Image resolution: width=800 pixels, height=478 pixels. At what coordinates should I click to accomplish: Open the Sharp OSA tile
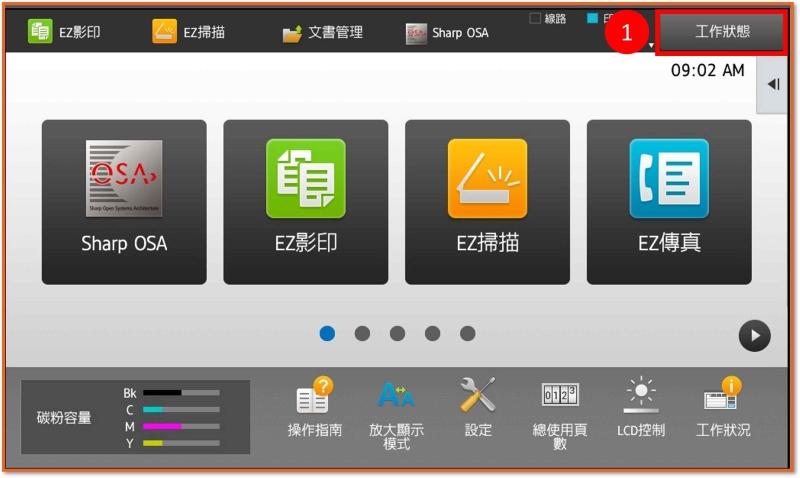[x=124, y=202]
